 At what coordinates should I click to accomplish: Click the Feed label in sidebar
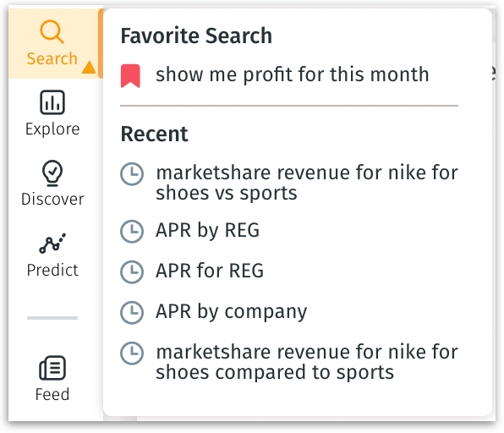click(52, 394)
